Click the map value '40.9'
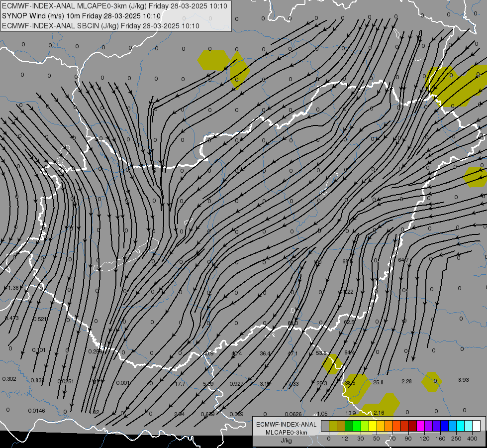487x448 pixels. [208, 353]
